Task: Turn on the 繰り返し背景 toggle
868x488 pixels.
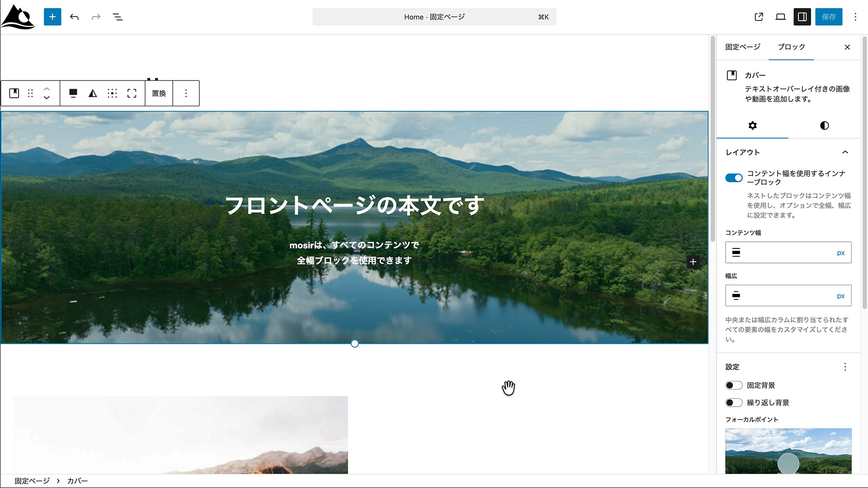Action: point(734,403)
